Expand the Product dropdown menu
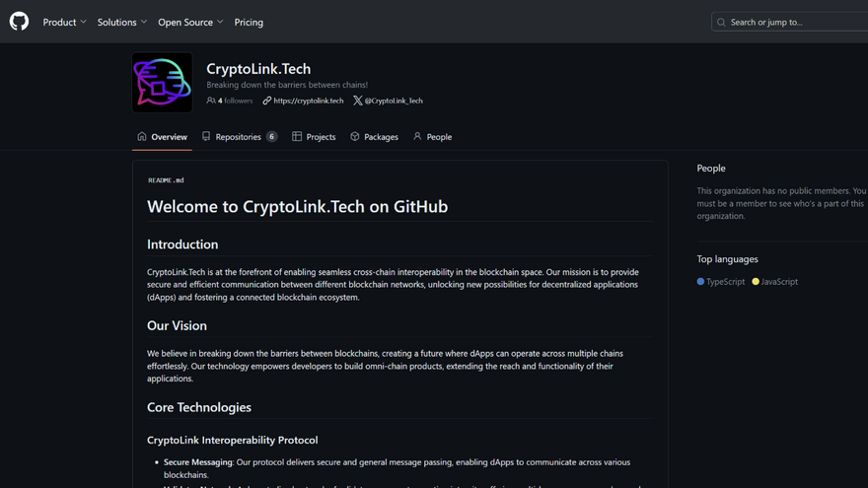 point(64,22)
